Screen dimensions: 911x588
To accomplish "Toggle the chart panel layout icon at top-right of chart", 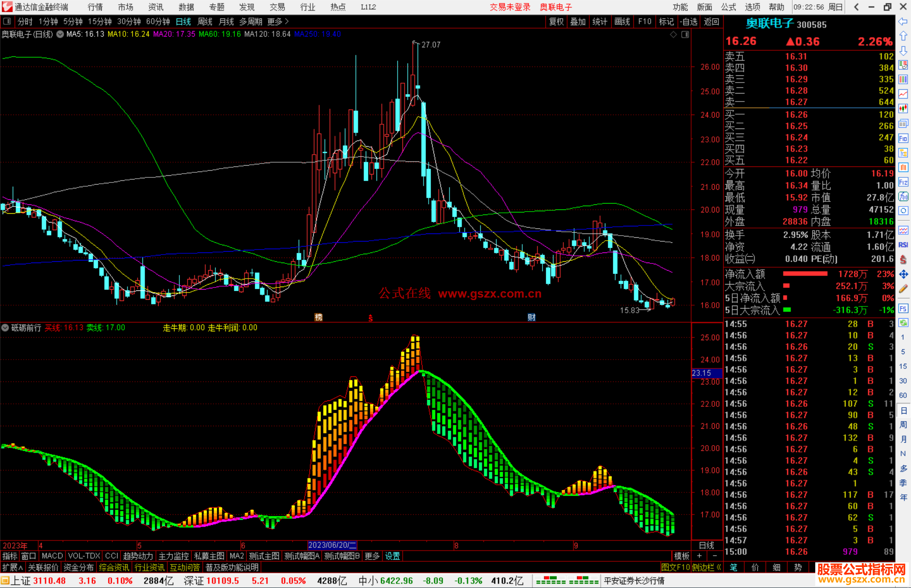I will click(685, 34).
